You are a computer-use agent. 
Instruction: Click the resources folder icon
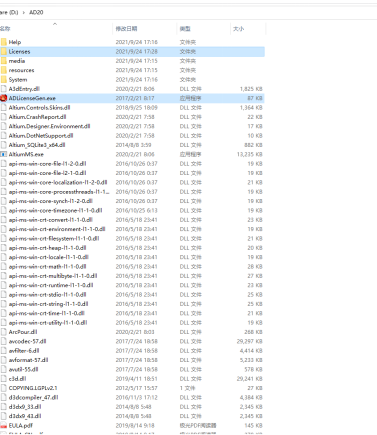[4, 70]
